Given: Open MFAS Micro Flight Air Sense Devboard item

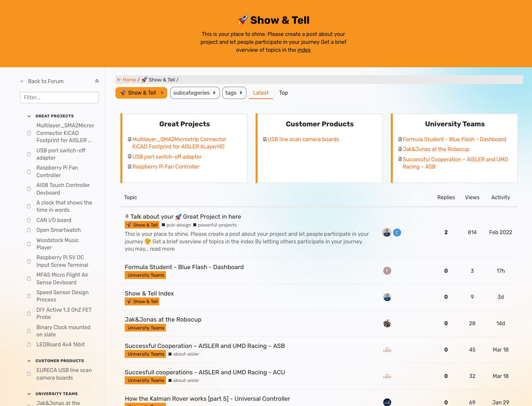Looking at the screenshot, I should click(62, 279).
